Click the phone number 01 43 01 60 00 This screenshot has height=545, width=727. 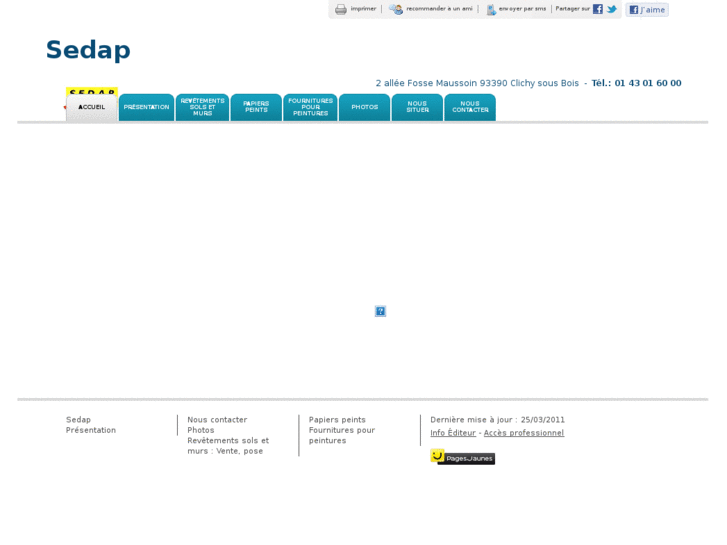click(648, 83)
